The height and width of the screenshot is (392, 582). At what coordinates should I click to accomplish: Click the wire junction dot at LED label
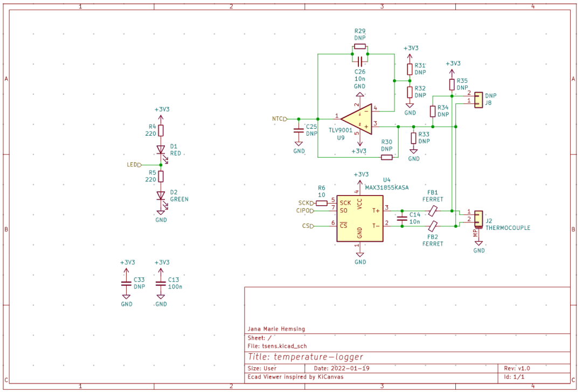161,165
